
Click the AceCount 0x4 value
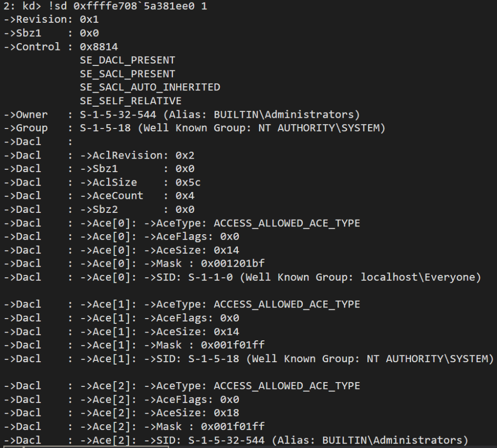(x=185, y=196)
